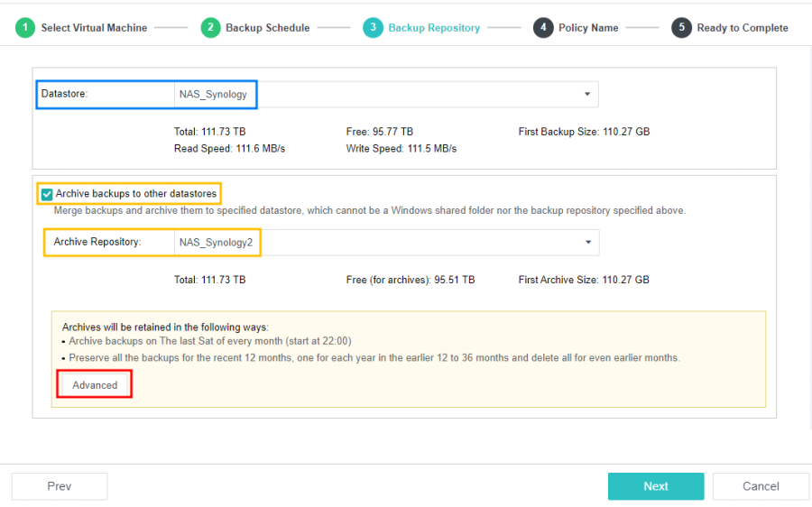
Task: Jump to Policy Name step
Action: pos(588,28)
